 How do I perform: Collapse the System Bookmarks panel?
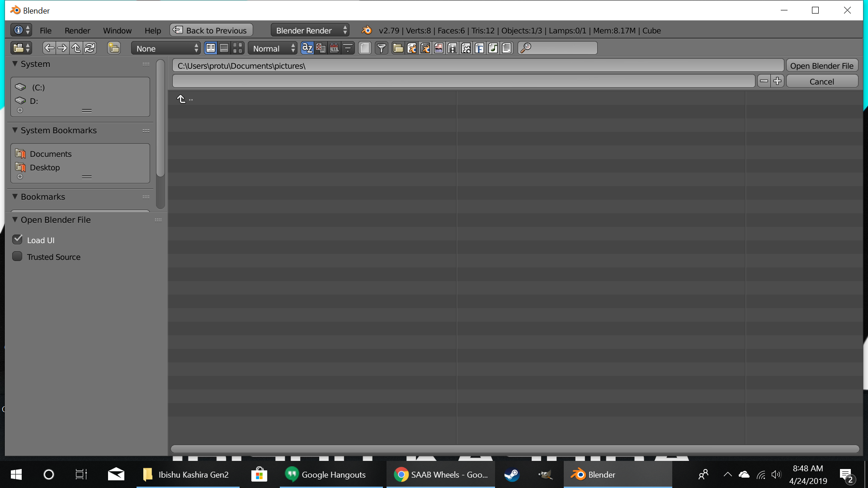[x=15, y=130]
